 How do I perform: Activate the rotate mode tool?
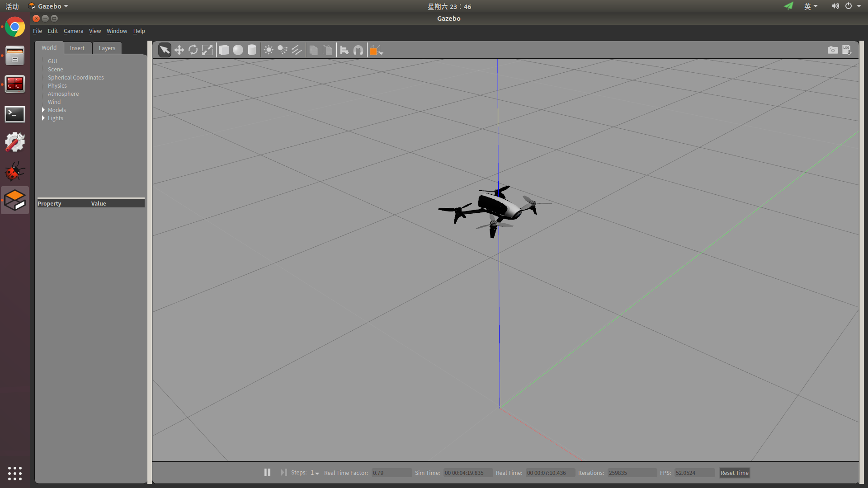pyautogui.click(x=193, y=50)
